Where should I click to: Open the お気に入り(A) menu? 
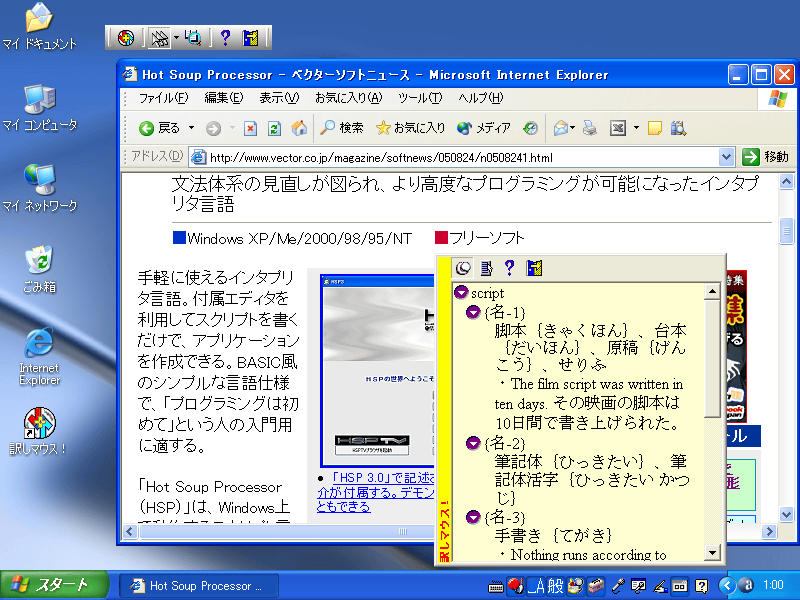coord(348,97)
